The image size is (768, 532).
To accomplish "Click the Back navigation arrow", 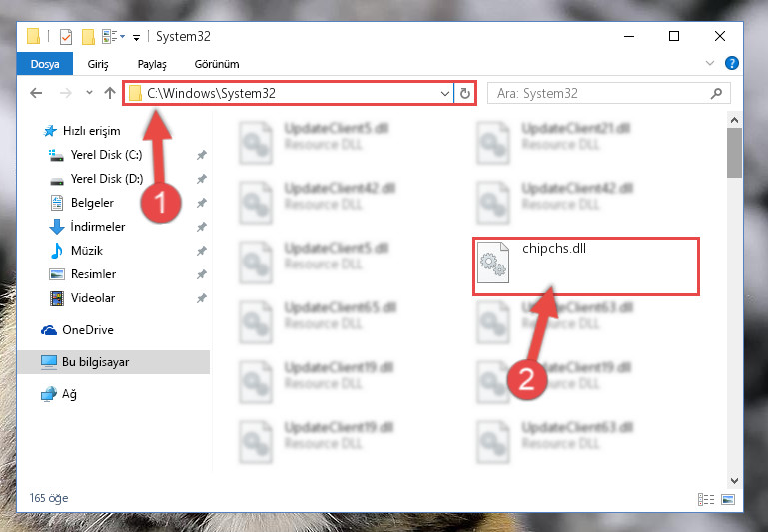I will [x=36, y=93].
